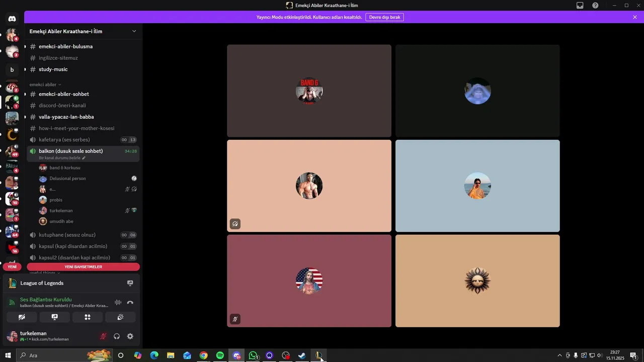
Task: Select balkon (dusuk sesle sohbet) voice channel
Action: click(71, 151)
